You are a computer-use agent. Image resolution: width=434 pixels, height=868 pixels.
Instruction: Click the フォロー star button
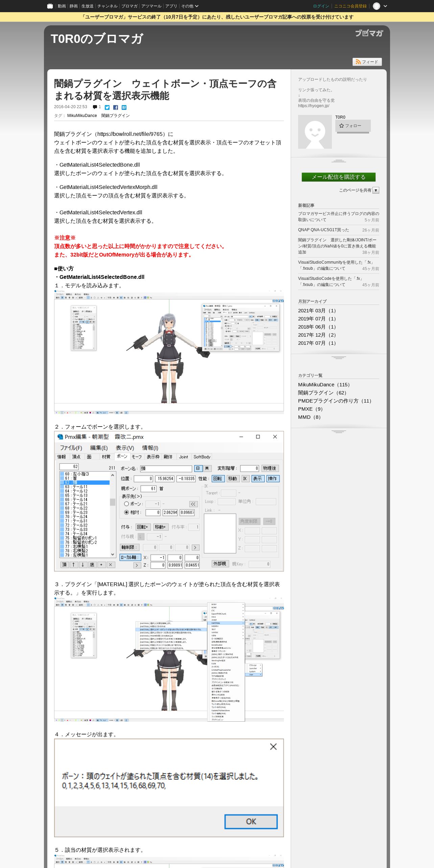(353, 126)
